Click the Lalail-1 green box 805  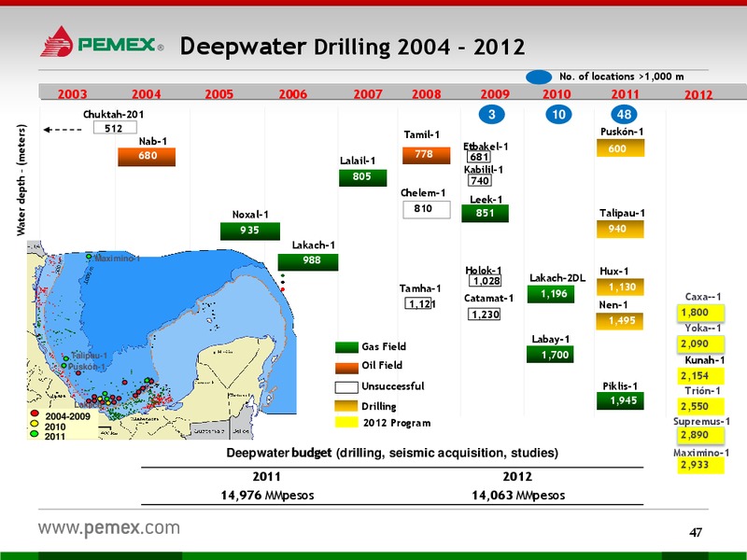[x=363, y=177]
